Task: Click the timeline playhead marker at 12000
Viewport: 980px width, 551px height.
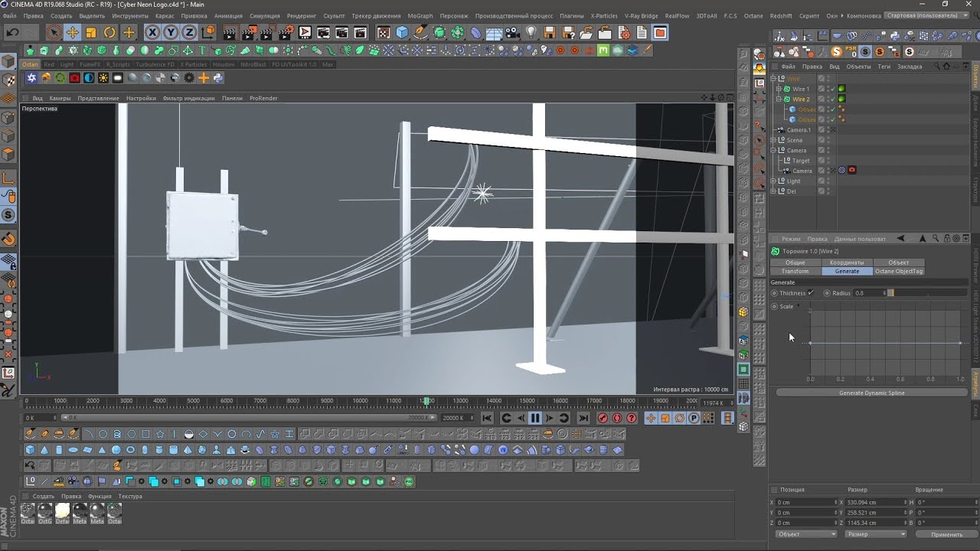Action: point(427,401)
